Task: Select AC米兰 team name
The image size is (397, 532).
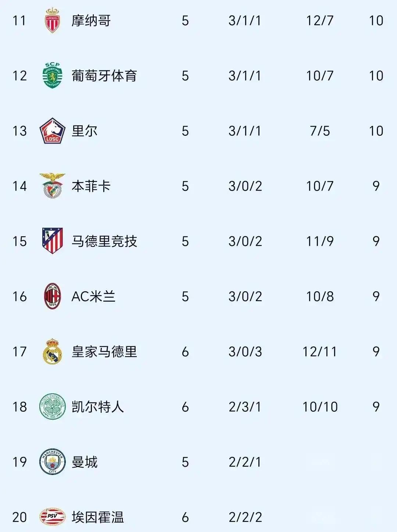Action: click(x=93, y=297)
